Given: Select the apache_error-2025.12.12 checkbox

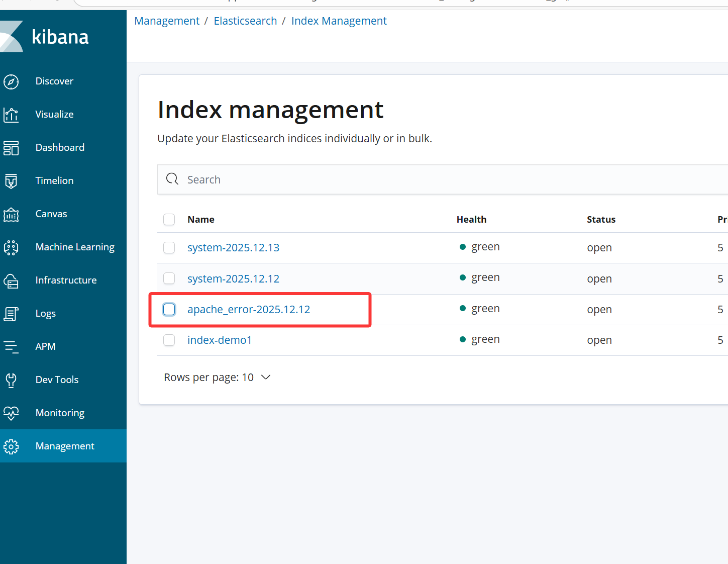Looking at the screenshot, I should click(169, 309).
